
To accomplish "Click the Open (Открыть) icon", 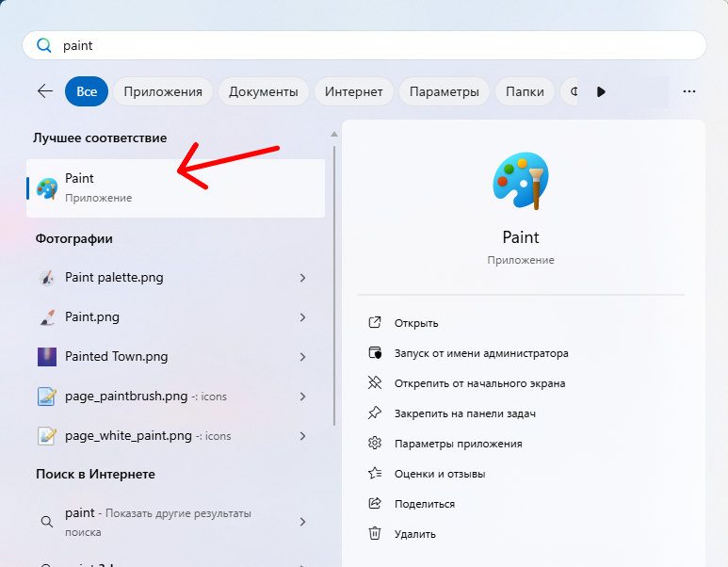I will point(375,322).
